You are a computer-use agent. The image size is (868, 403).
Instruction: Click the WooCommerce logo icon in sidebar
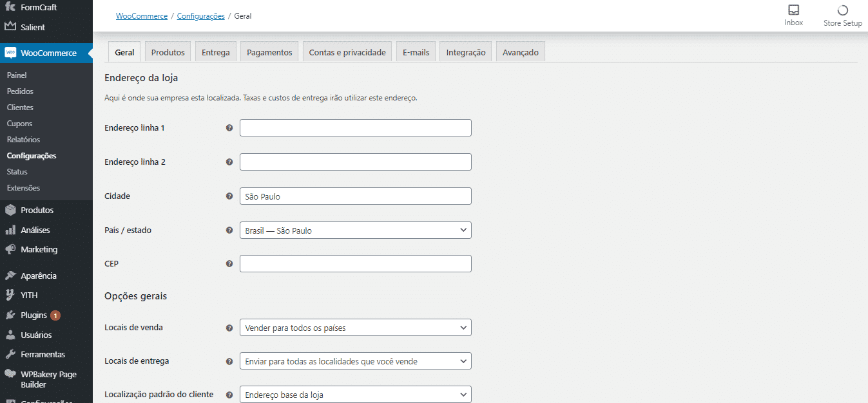tap(10, 53)
